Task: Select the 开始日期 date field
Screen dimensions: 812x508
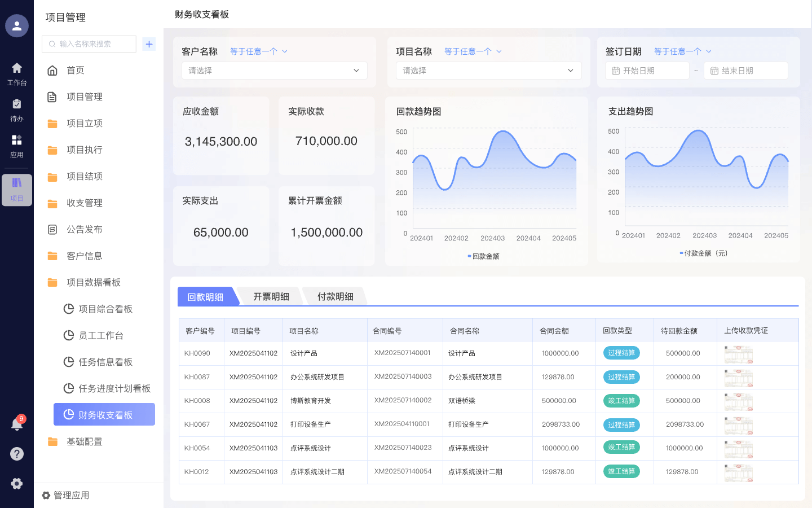Action: tap(647, 71)
